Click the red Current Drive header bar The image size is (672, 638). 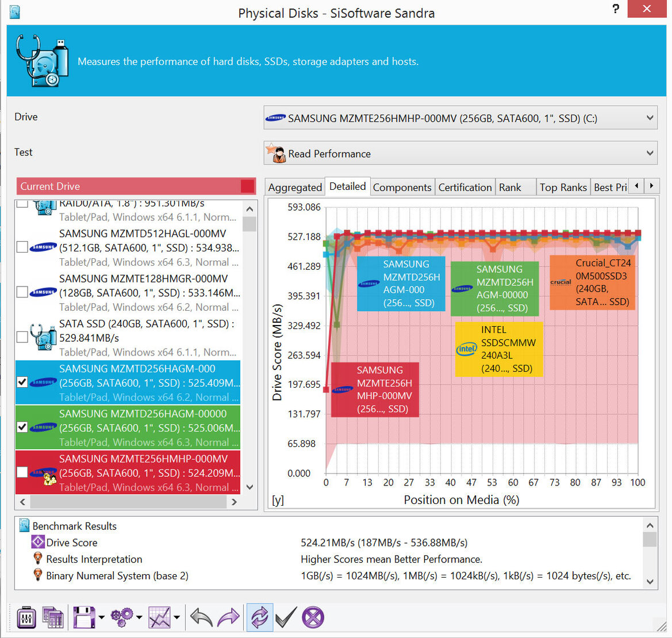(136, 186)
